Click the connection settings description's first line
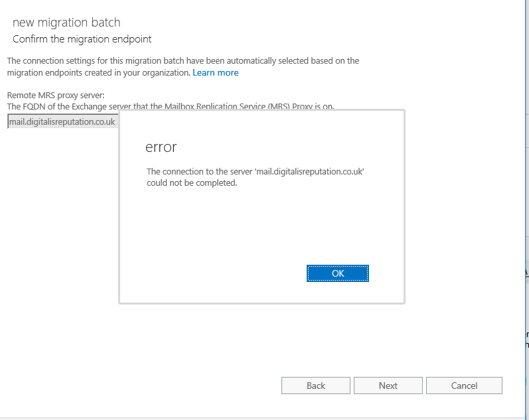Viewport: 529px width, 420px height. pyautogui.click(x=183, y=60)
